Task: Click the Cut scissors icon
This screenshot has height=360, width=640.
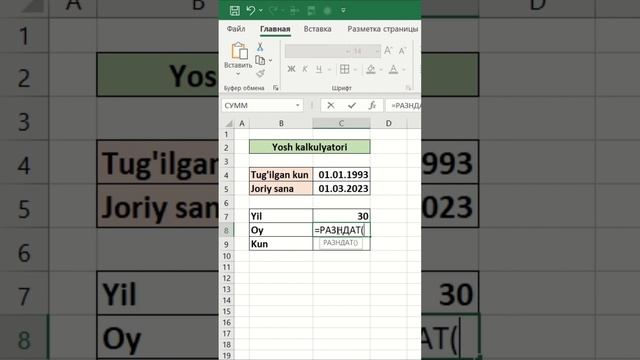Action: (x=260, y=47)
